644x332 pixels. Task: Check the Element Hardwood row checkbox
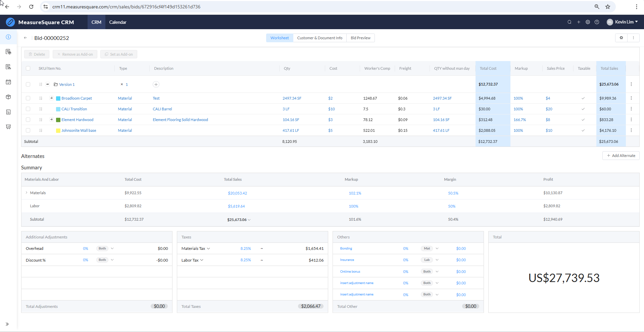[28, 120]
